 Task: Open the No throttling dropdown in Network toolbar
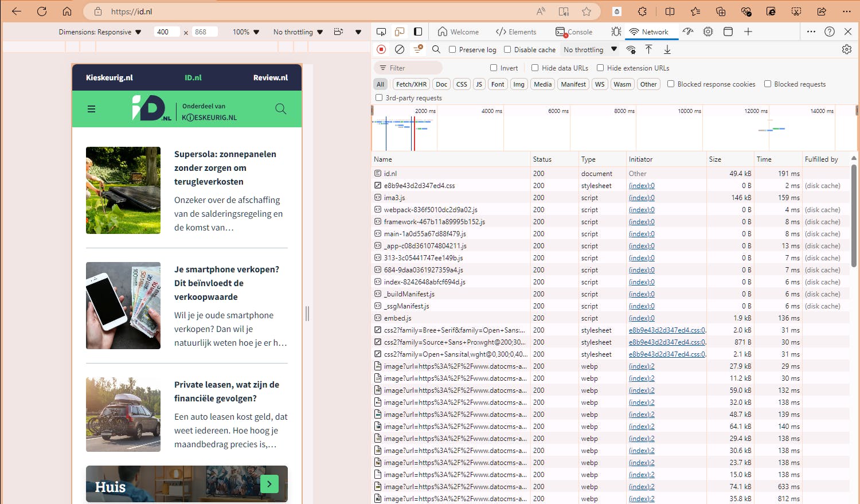click(x=590, y=50)
